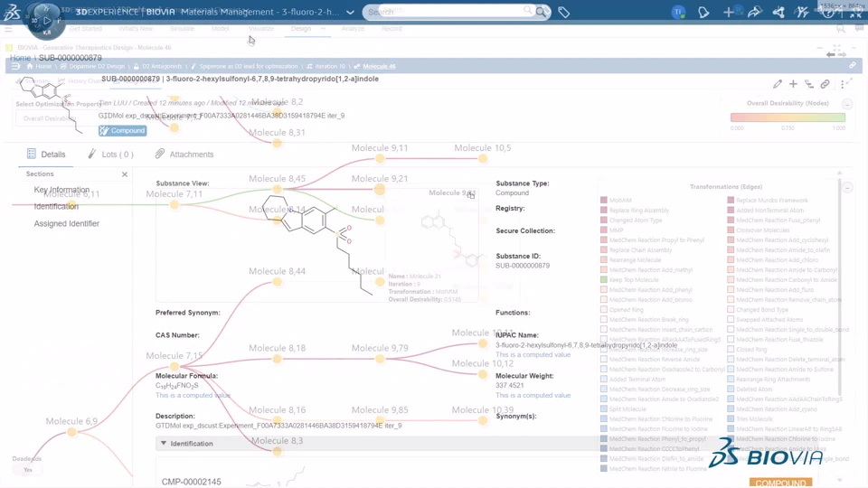The width and height of the screenshot is (868, 488).
Task: Select the Molecule 6,9 node
Action: [x=71, y=432]
